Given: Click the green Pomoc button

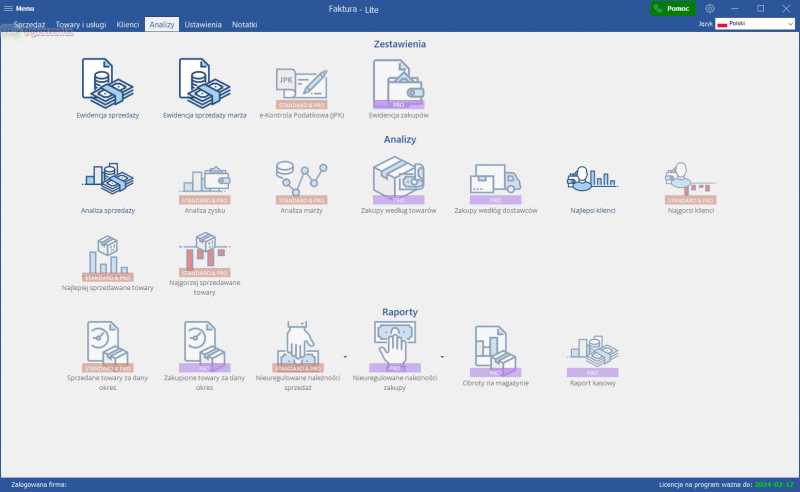Looking at the screenshot, I should point(673,8).
